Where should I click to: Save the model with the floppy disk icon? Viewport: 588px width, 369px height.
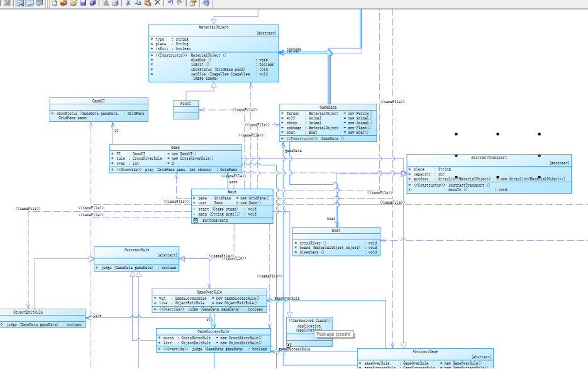(83, 3)
